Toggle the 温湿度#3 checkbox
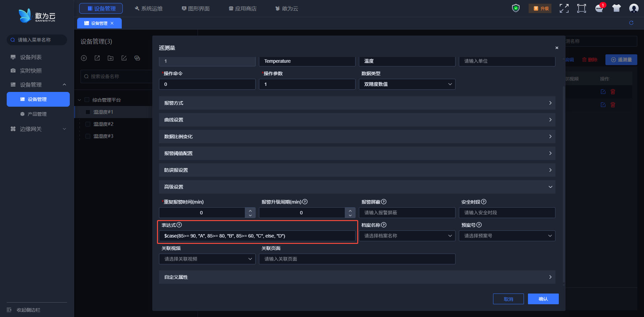 pos(88,136)
